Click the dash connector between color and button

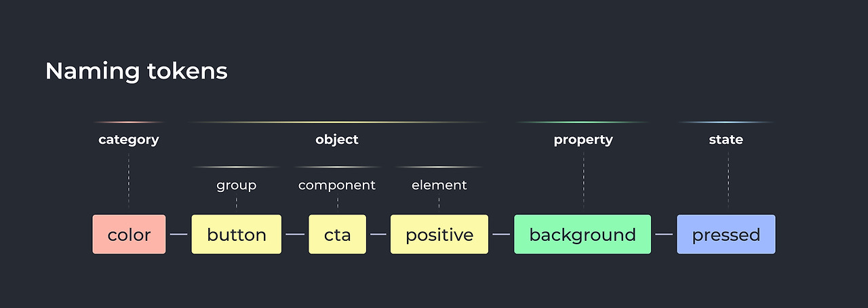(178, 235)
